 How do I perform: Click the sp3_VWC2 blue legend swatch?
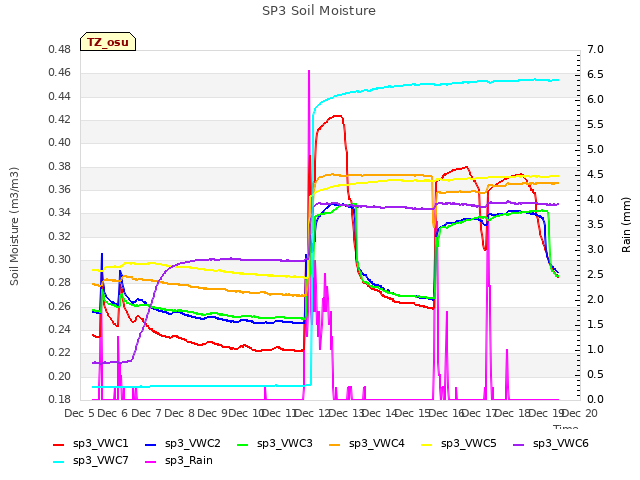point(151,444)
